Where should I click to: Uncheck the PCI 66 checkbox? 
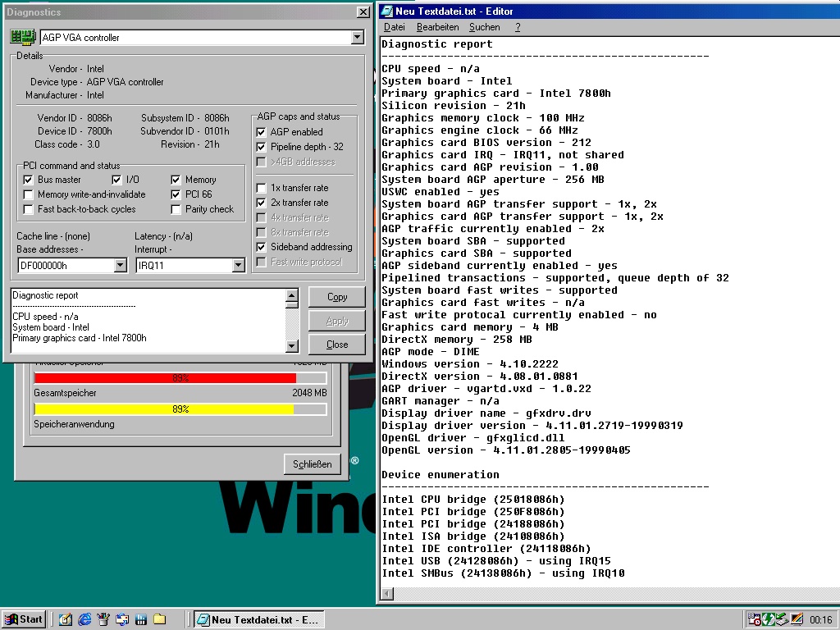tap(176, 194)
